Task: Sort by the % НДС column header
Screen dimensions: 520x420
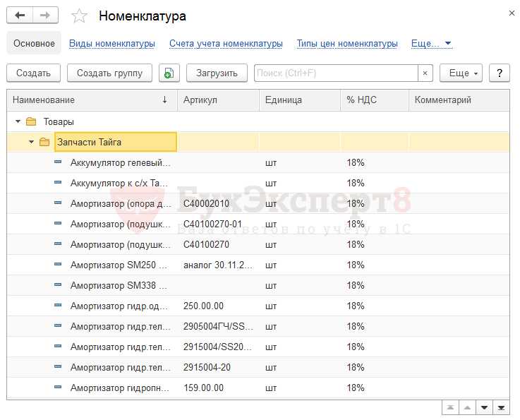Action: [375, 100]
